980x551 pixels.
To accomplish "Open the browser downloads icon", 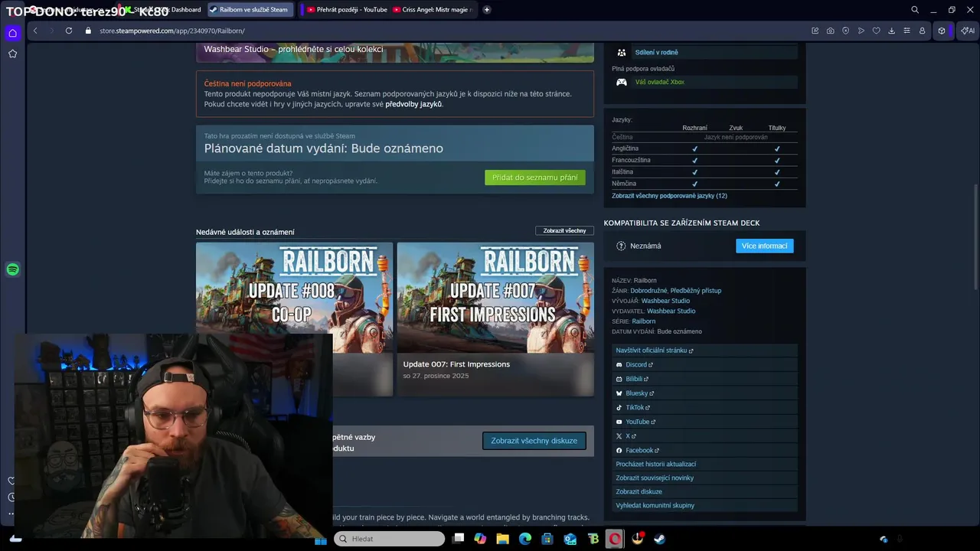I will tap(891, 31).
